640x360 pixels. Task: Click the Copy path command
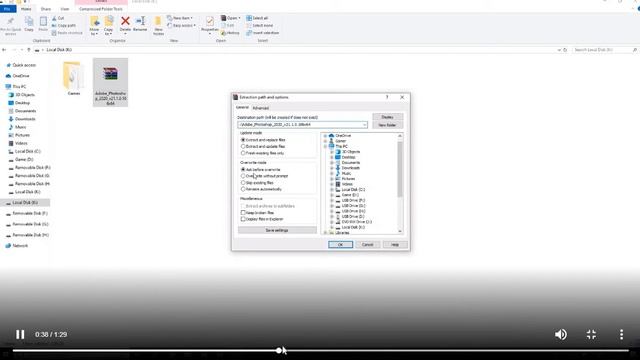tap(64, 25)
